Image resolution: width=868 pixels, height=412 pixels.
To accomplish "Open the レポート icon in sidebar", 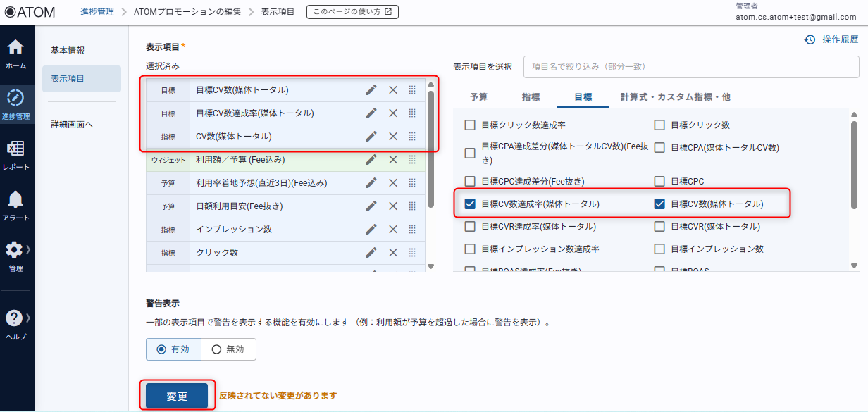I will pos(15,149).
